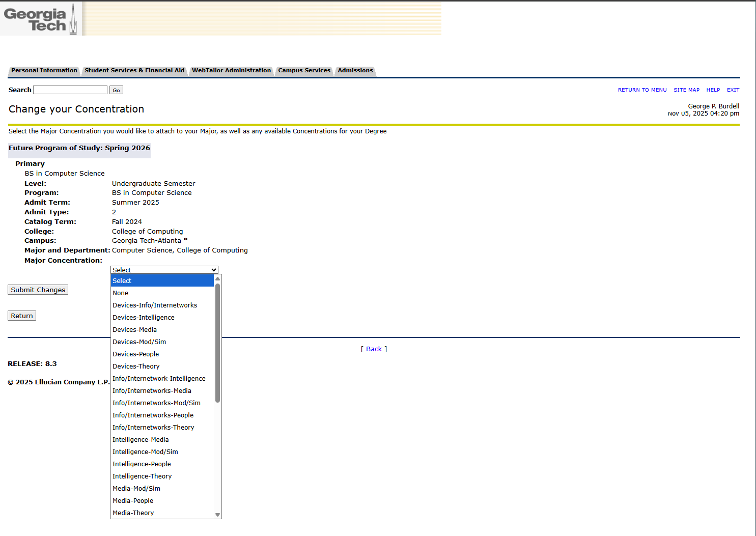The width and height of the screenshot is (756, 536).
Task: Pick Info/Internetworks-Media from the list
Action: coord(152,391)
